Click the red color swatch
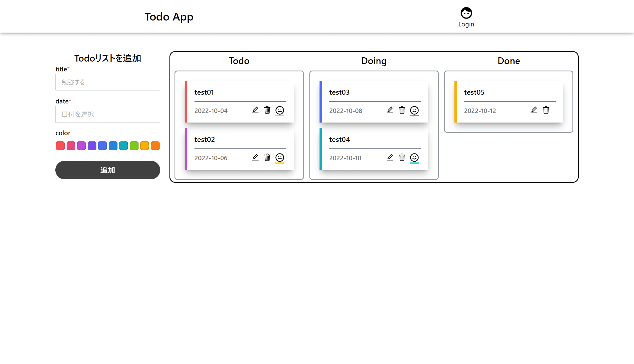Image resolution: width=634 pixels, height=364 pixels. pyautogui.click(x=60, y=146)
